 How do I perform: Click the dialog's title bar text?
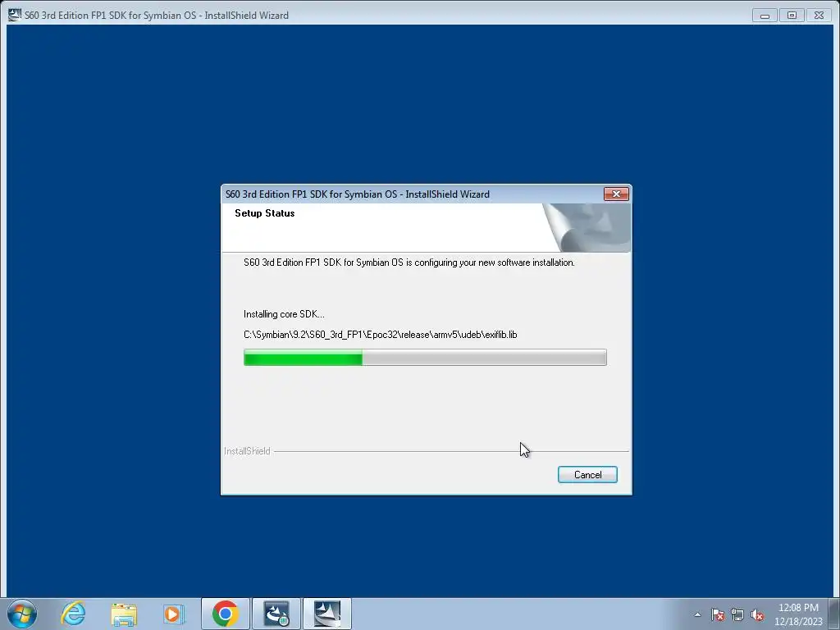click(358, 194)
